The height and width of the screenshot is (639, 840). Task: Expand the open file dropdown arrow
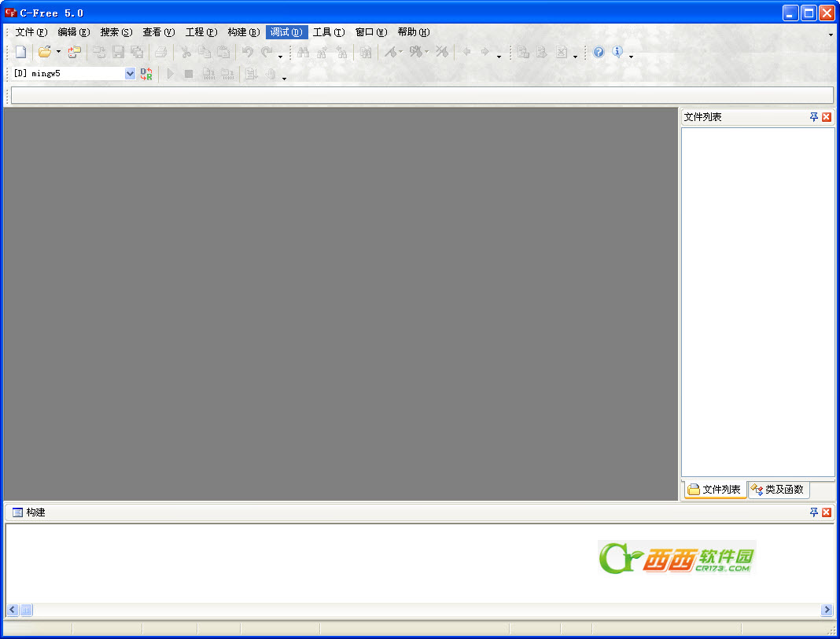58,52
